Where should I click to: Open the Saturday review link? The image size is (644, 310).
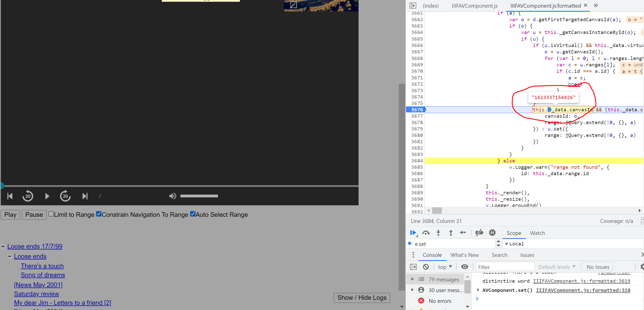(37, 294)
